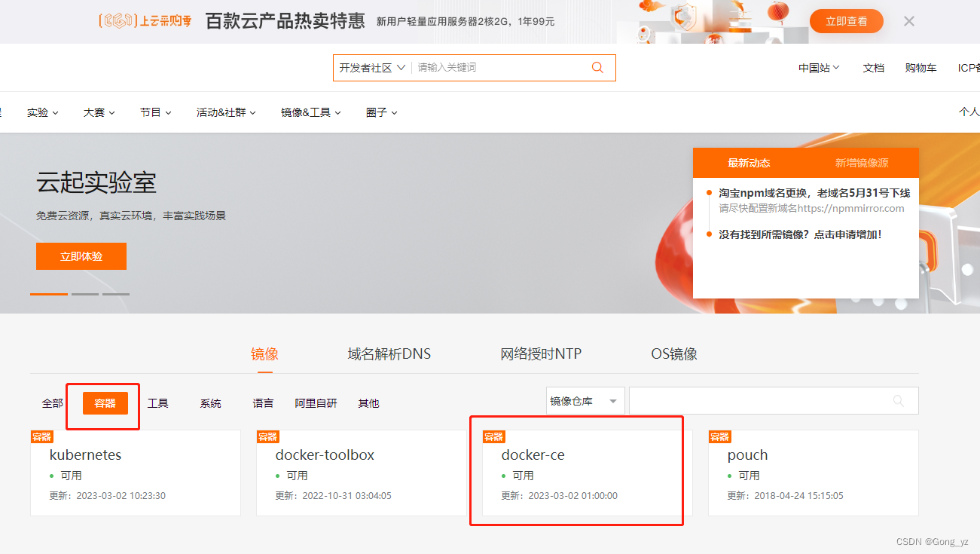
Task: Expand the 活动&社群 navigation menu
Action: [x=227, y=112]
